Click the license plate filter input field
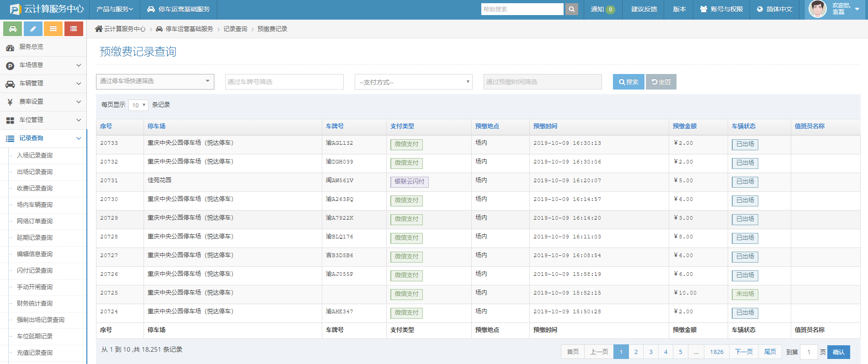 tap(284, 82)
